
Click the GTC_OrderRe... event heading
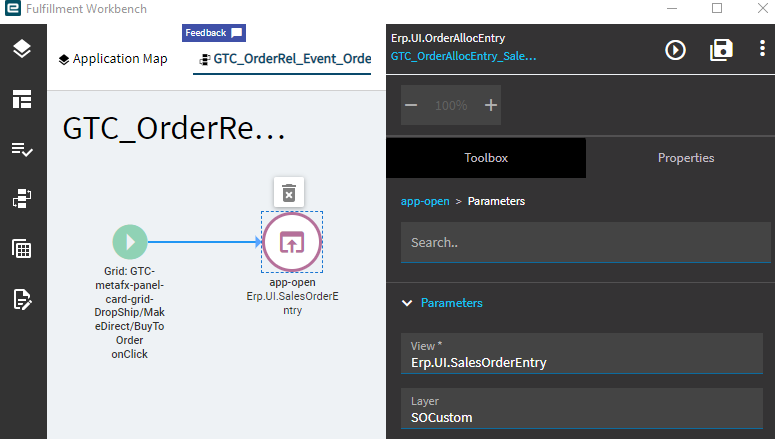174,129
